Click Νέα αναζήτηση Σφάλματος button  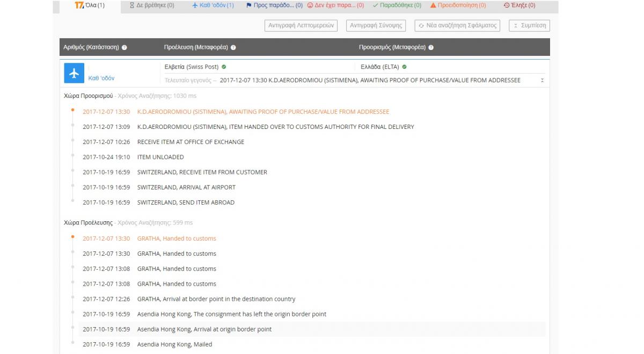(457, 25)
